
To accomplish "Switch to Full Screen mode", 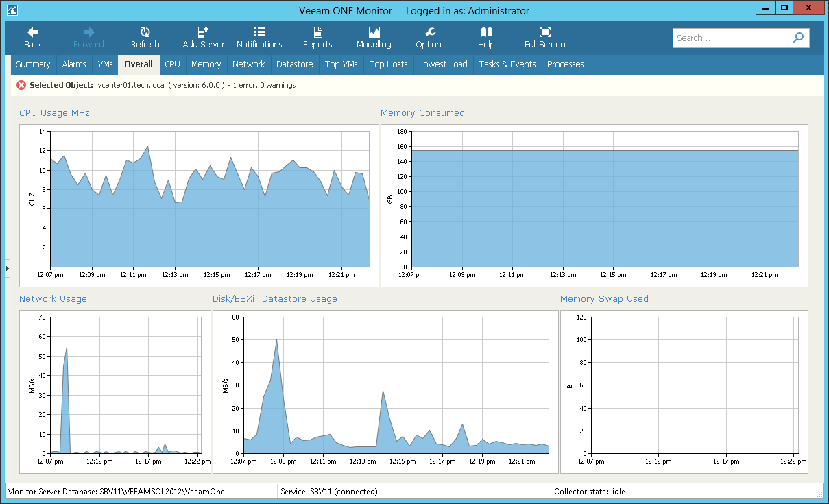I will click(544, 38).
